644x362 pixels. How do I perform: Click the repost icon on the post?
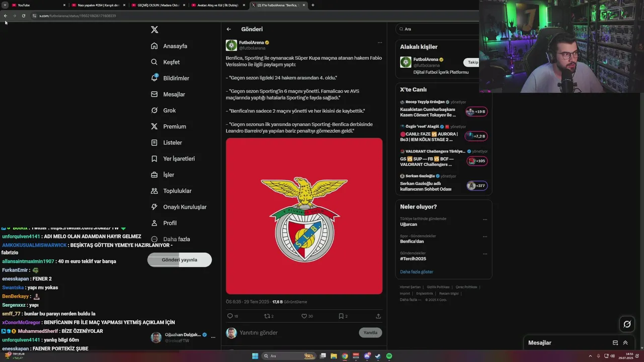pyautogui.click(x=267, y=316)
